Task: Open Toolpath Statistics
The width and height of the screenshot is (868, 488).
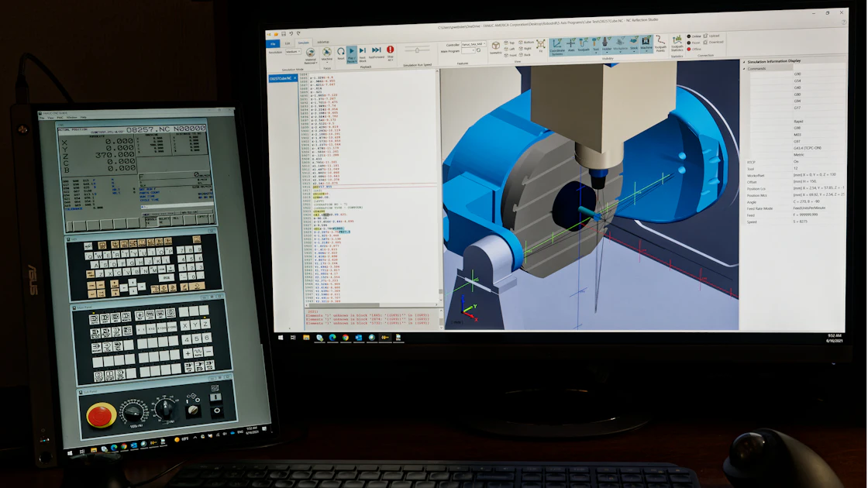Action: [677, 45]
